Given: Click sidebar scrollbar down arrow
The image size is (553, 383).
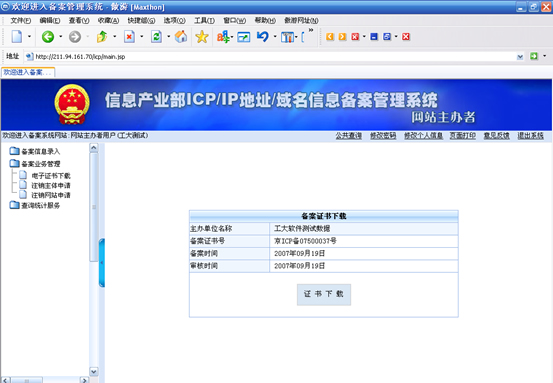Looking at the screenshot, I should coord(94,371).
